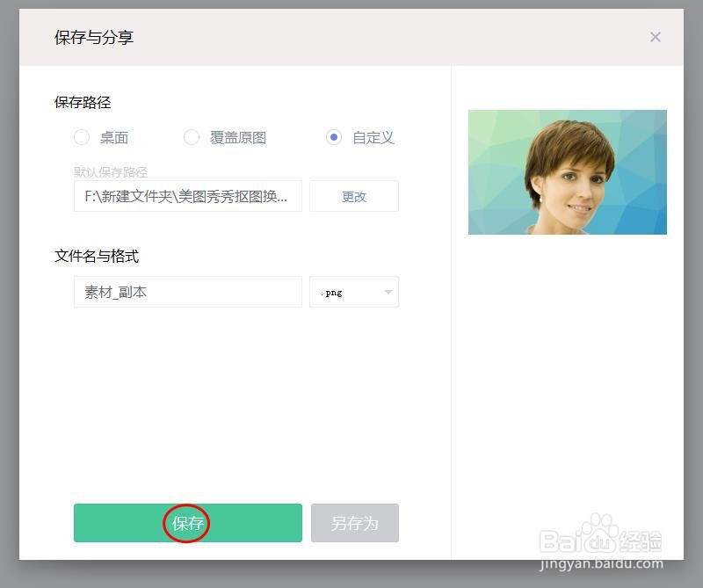Click the 默认保存路径 label
The height and width of the screenshot is (588, 703).
(111, 171)
